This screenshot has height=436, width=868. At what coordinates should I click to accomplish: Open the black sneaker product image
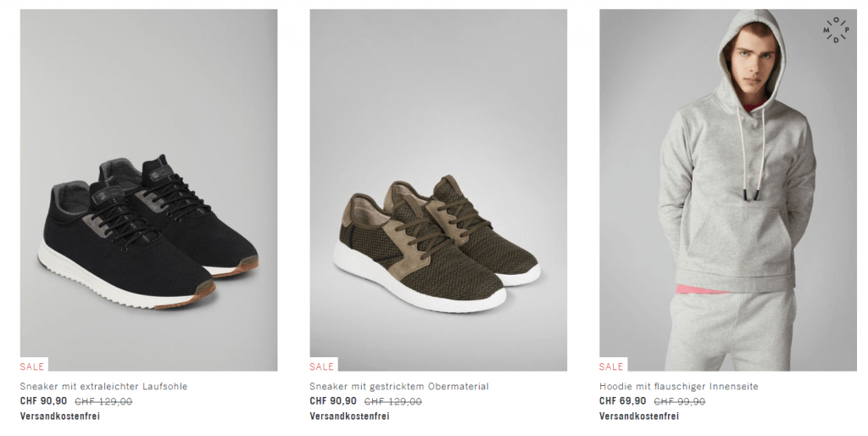[x=148, y=190]
